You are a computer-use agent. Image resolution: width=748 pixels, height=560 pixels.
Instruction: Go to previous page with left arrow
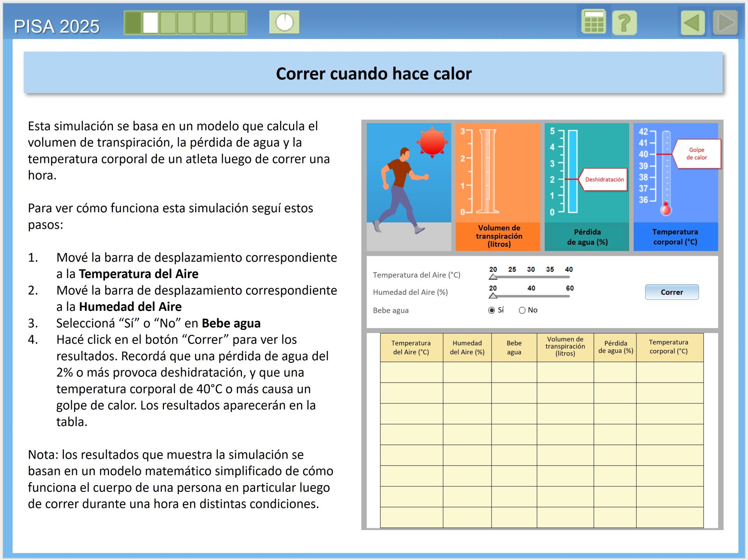coord(692,23)
